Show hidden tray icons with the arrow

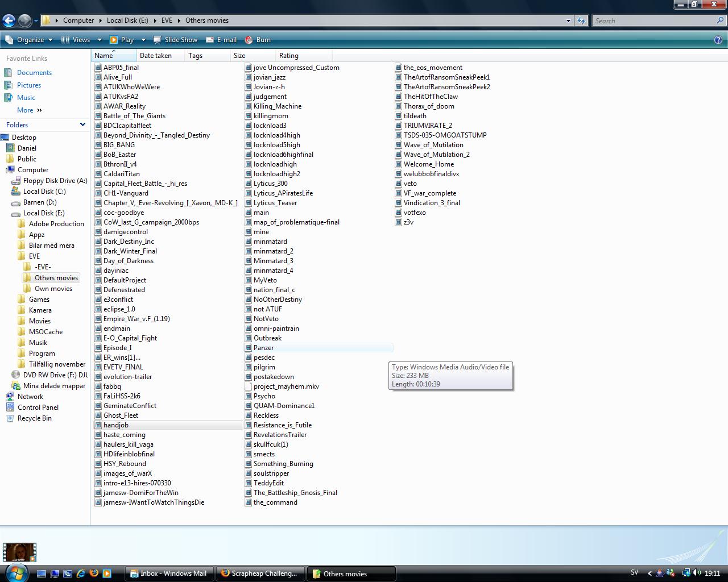pos(650,573)
